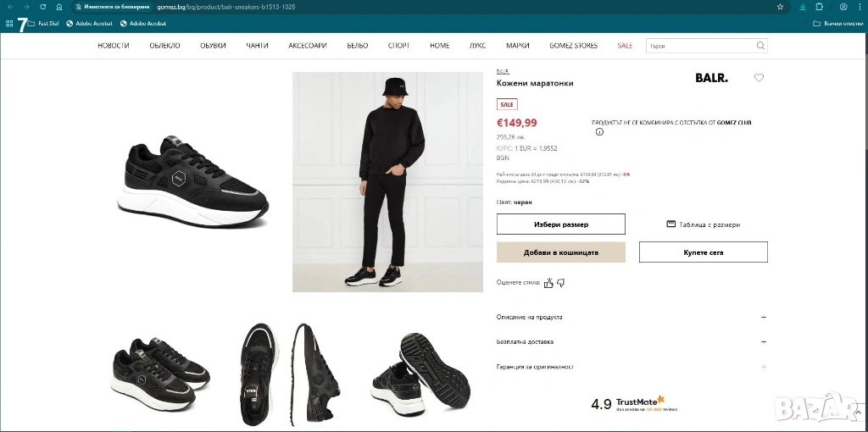Open the ОБУВКИ menu category
This screenshot has height=432, width=868.
click(x=213, y=46)
